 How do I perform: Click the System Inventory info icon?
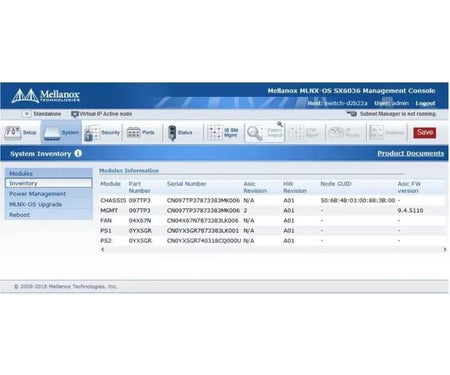coord(78,153)
